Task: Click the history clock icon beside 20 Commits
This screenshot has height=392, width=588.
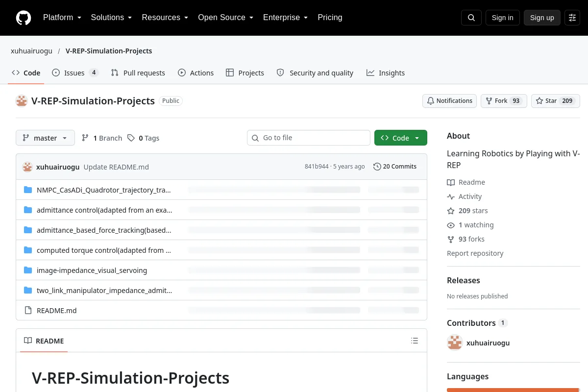Action: click(x=377, y=167)
